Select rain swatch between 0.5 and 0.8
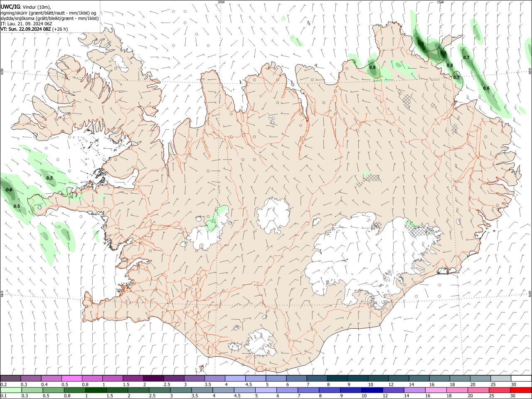 click(x=53, y=390)
